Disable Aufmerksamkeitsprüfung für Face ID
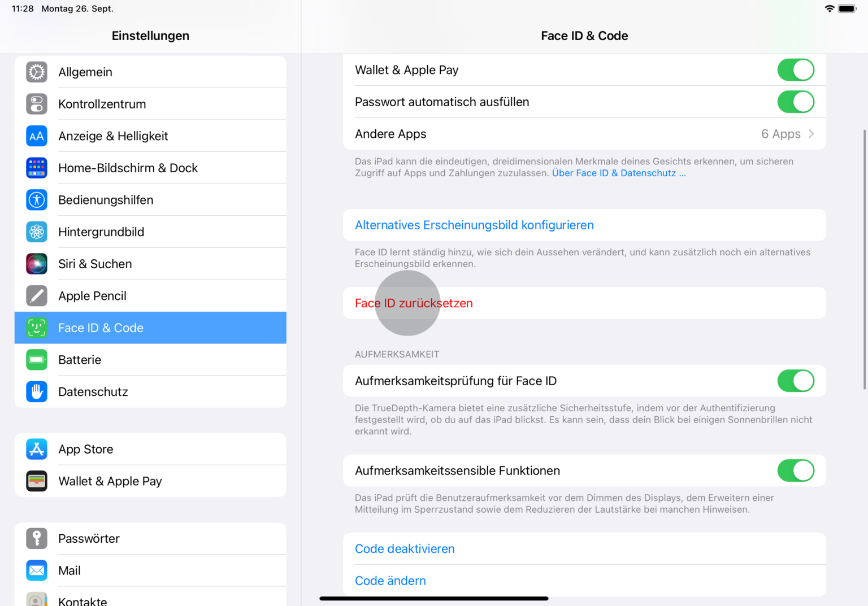 pyautogui.click(x=796, y=381)
